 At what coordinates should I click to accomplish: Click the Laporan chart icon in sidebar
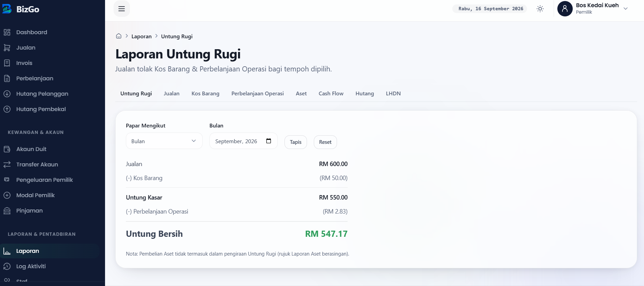(x=7, y=251)
